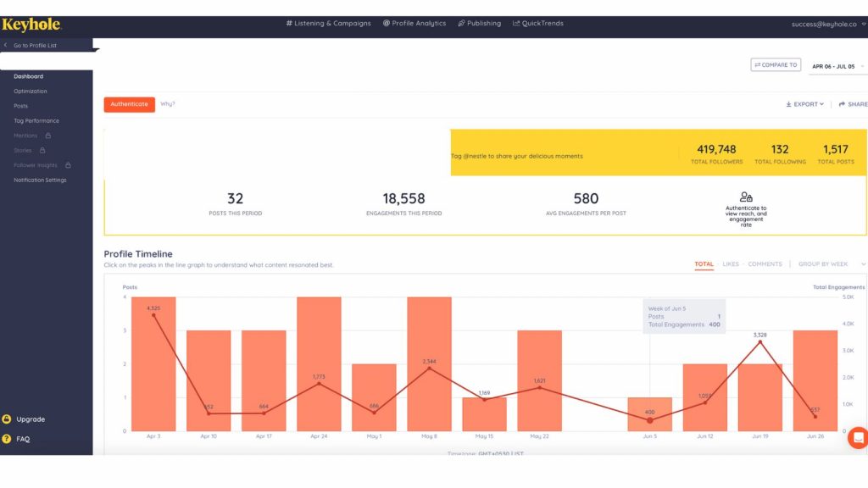Click the Jun 26 bar in the chart
The width and height of the screenshot is (868, 488).
(815, 380)
